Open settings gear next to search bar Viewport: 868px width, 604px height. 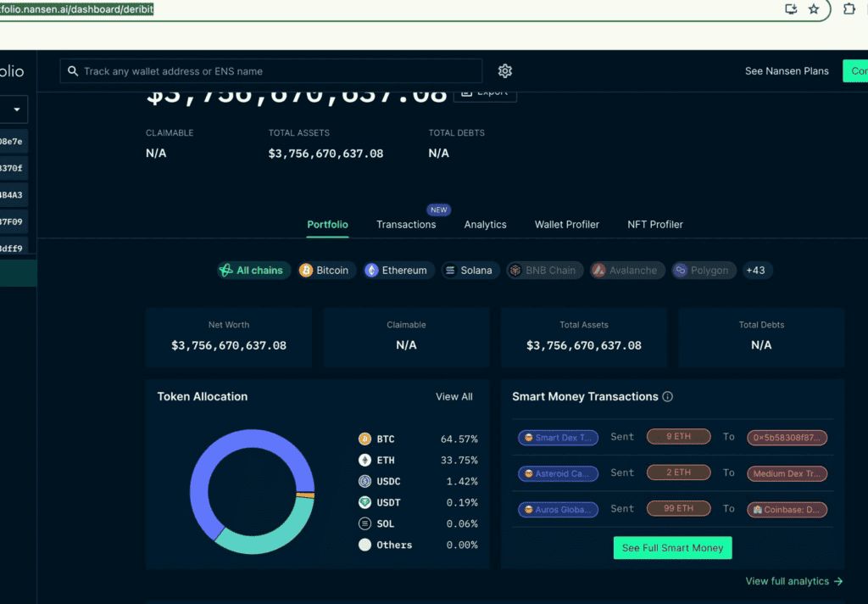(504, 71)
